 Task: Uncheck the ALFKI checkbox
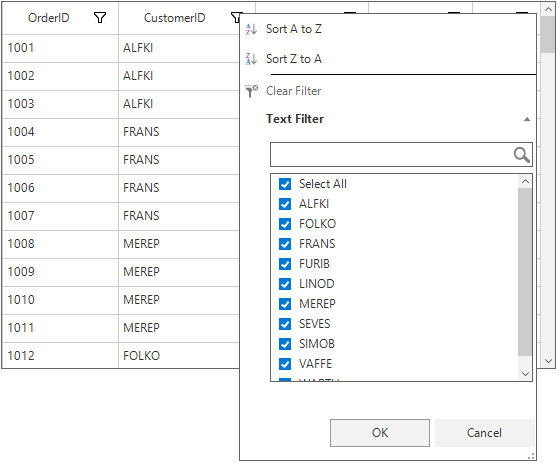point(285,204)
